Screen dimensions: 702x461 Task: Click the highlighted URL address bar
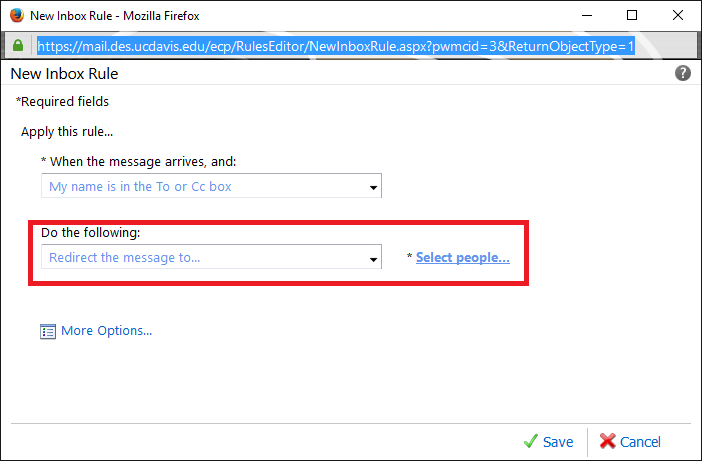(335, 46)
